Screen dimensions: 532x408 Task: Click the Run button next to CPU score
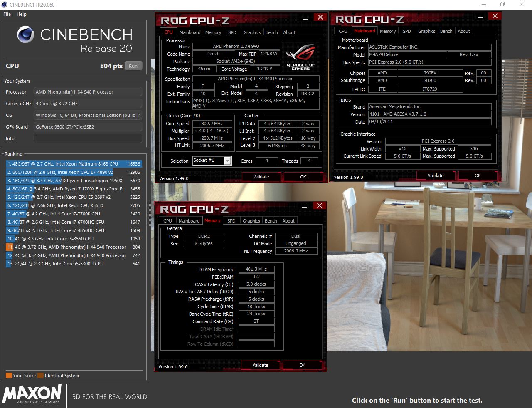coord(133,66)
